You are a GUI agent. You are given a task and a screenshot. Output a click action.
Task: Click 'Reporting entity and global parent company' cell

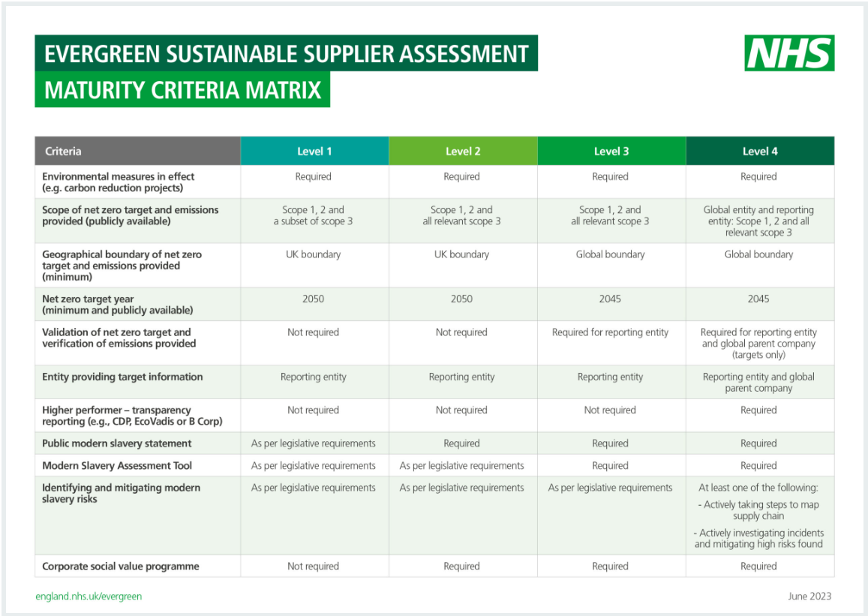click(758, 383)
